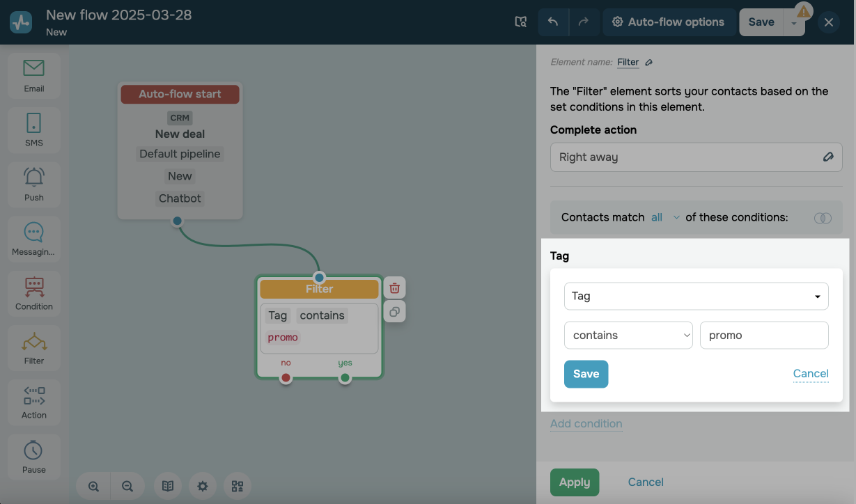Duplicate the Filter block with copy icon
The image size is (856, 504).
tap(394, 312)
